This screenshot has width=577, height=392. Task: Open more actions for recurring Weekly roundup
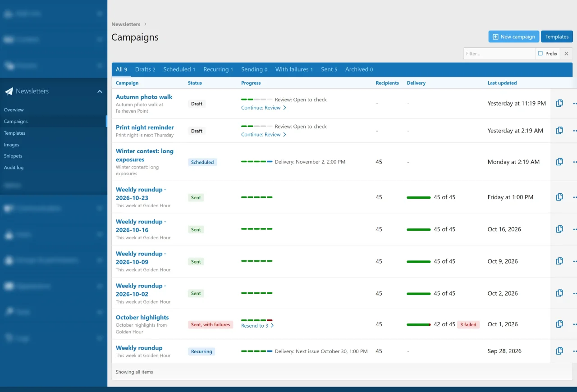coord(574,351)
